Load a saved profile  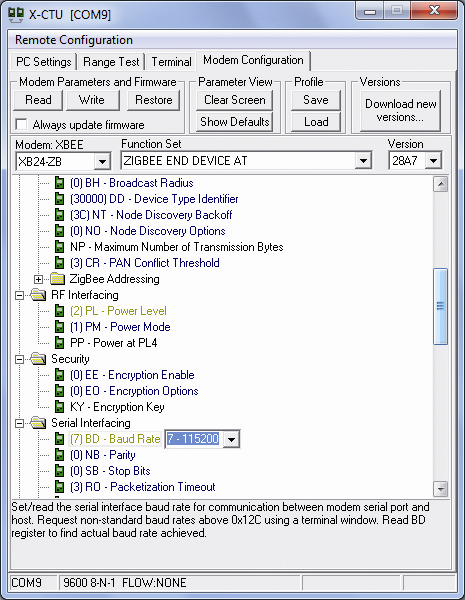[x=316, y=122]
